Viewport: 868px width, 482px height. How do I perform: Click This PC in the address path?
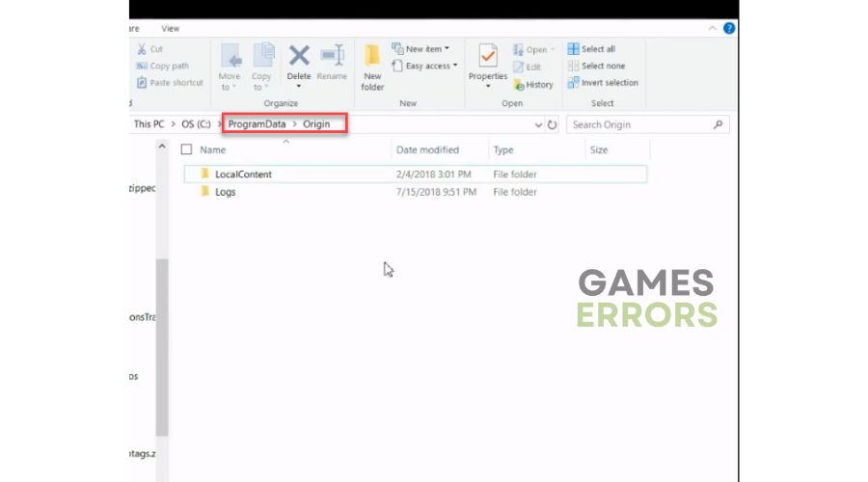(x=149, y=124)
